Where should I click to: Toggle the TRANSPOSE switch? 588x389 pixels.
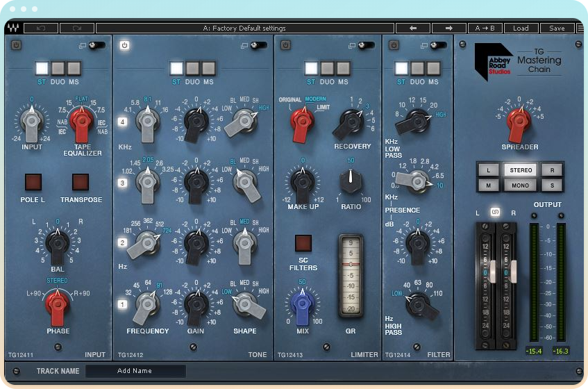point(81,182)
